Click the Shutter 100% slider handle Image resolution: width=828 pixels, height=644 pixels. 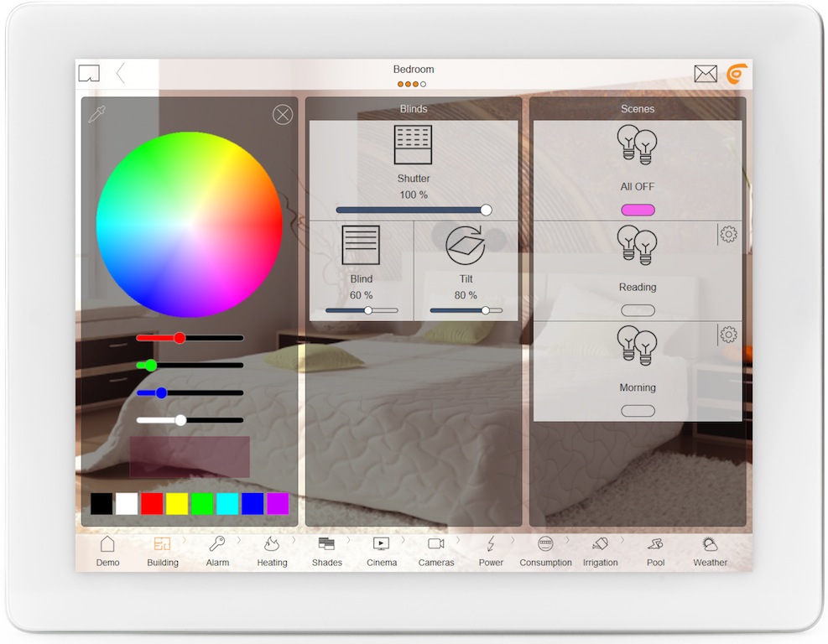tap(486, 210)
